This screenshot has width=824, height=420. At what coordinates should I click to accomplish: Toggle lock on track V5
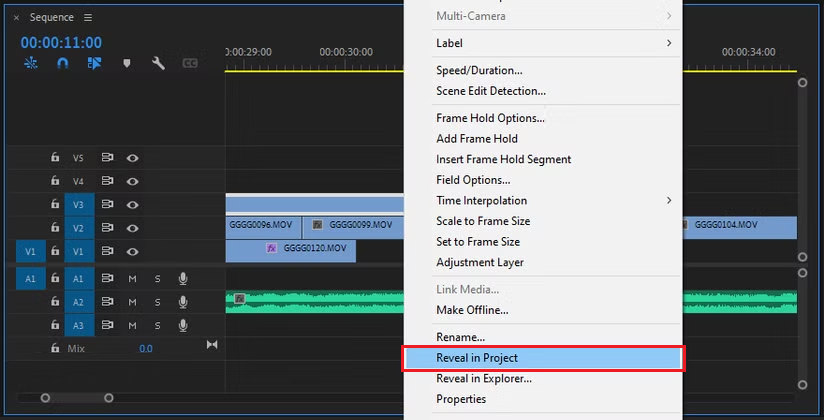click(x=55, y=157)
